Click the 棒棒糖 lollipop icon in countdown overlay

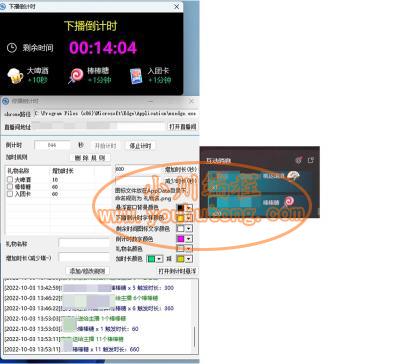coord(76,76)
